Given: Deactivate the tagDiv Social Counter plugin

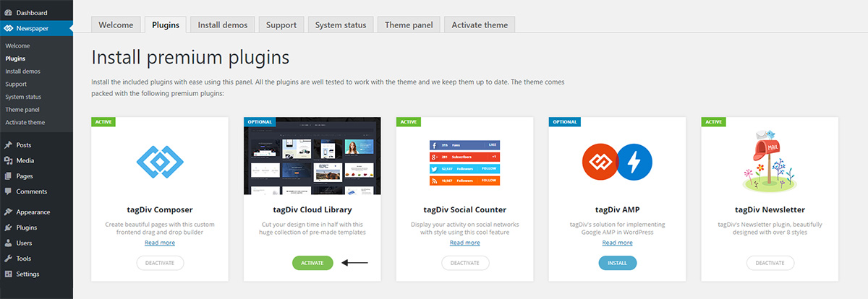Looking at the screenshot, I should point(465,263).
